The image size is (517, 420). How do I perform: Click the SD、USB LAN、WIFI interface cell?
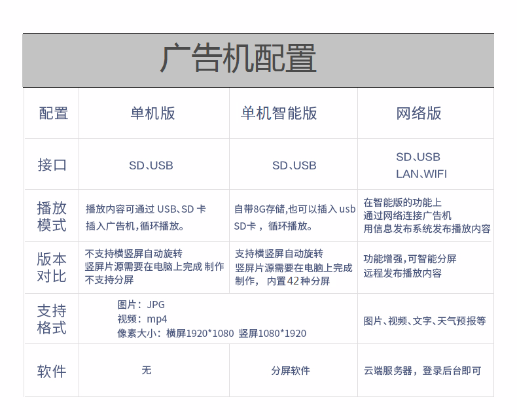coord(421,166)
